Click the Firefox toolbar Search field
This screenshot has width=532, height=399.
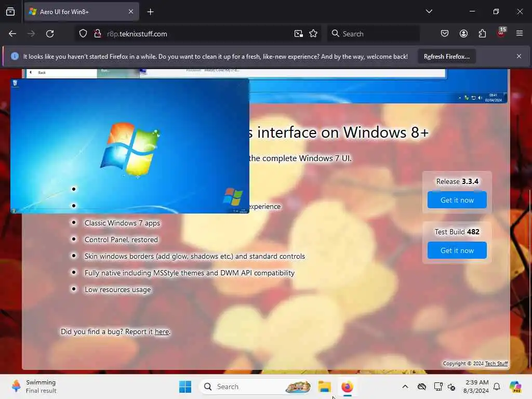point(373,34)
